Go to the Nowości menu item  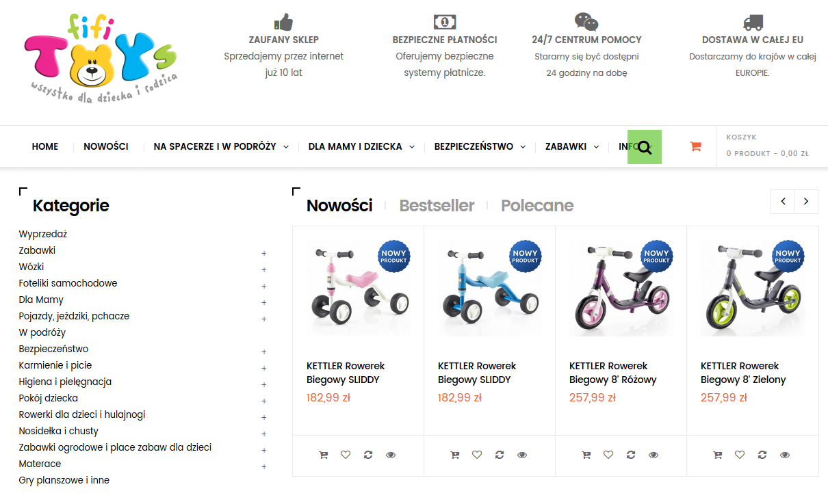click(x=106, y=146)
